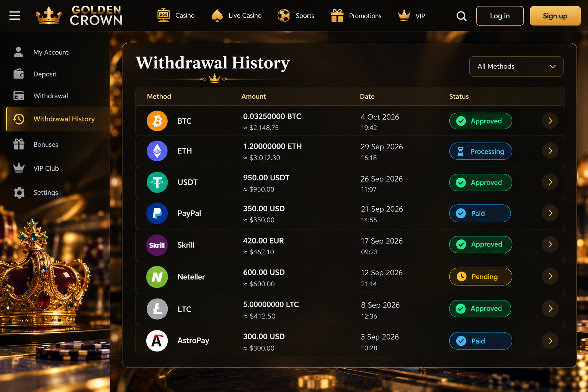Click the Settings gear icon
The image size is (588, 392).
click(19, 193)
